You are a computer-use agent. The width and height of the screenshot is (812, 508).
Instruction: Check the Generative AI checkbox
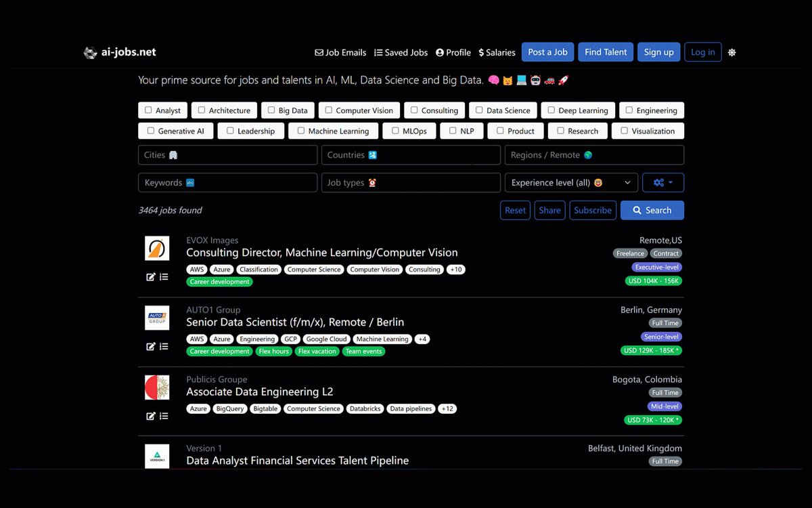151,131
